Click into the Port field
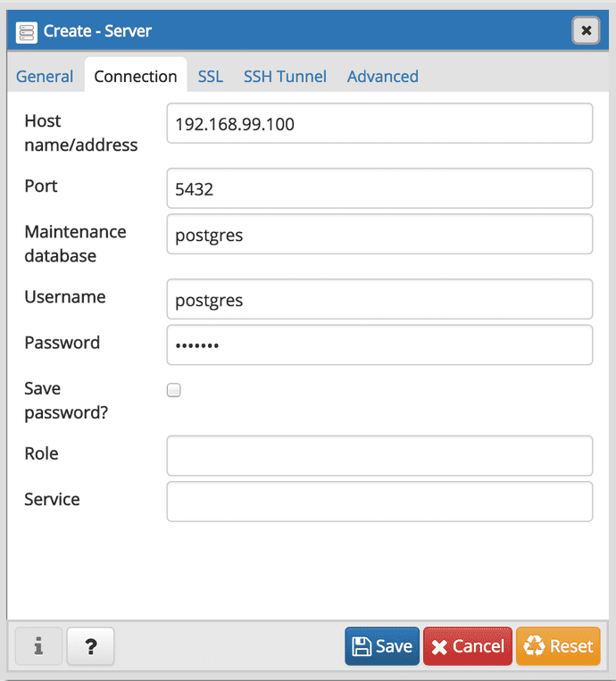Screen dimensions: 616x681 tap(379, 188)
